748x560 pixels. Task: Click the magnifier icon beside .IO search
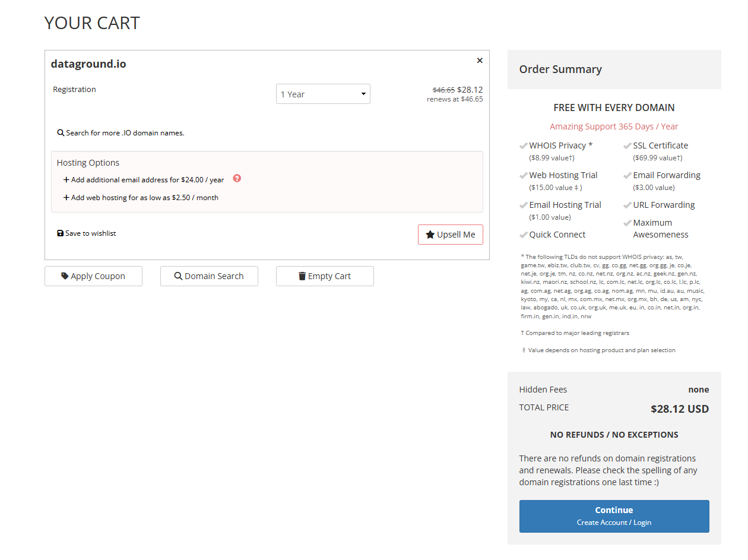[61, 133]
